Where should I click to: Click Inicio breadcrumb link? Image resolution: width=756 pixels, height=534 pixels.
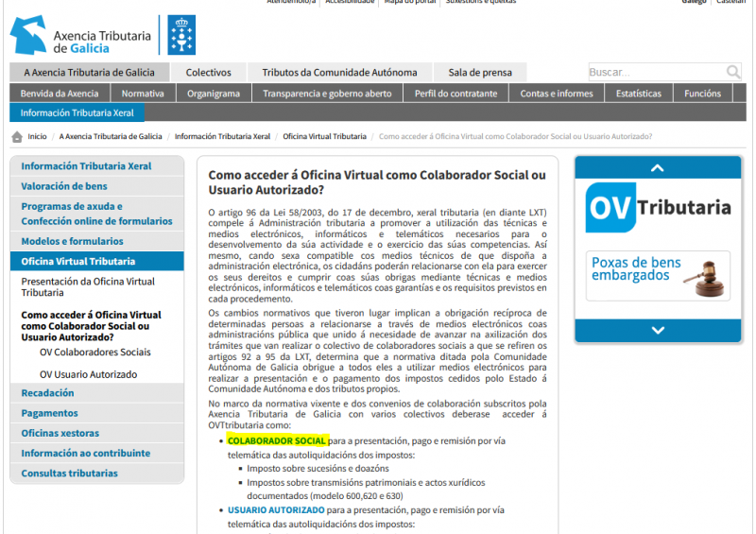pyautogui.click(x=37, y=136)
